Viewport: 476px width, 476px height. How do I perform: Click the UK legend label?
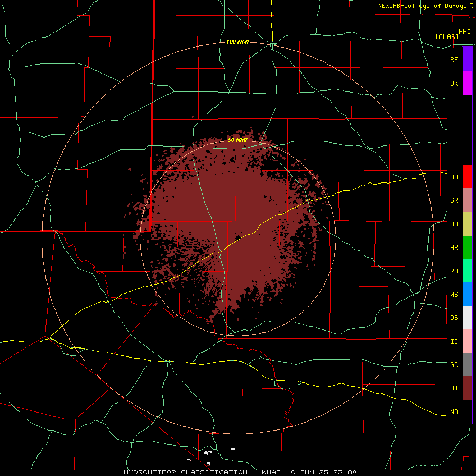454,83
